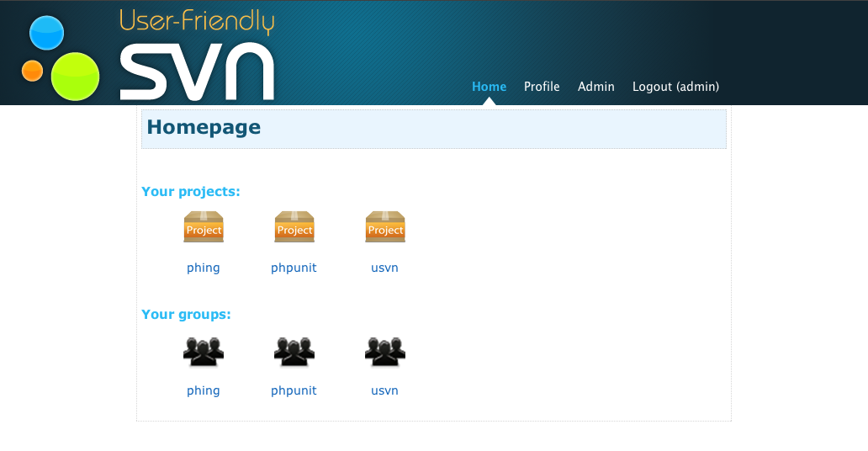The image size is (868, 451).
Task: Log out via Logout (admin)
Action: click(675, 87)
